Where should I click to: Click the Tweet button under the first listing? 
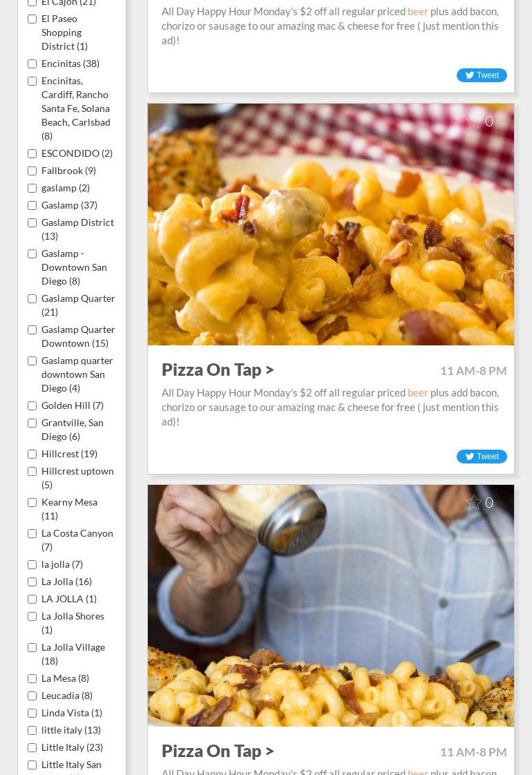click(x=482, y=75)
